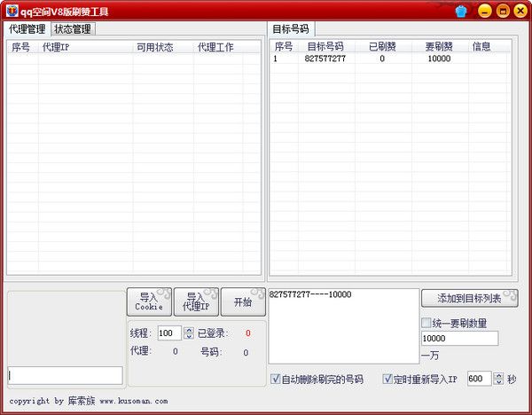Click 信息 column header
Image resolution: width=532 pixels, height=415 pixels.
point(489,46)
